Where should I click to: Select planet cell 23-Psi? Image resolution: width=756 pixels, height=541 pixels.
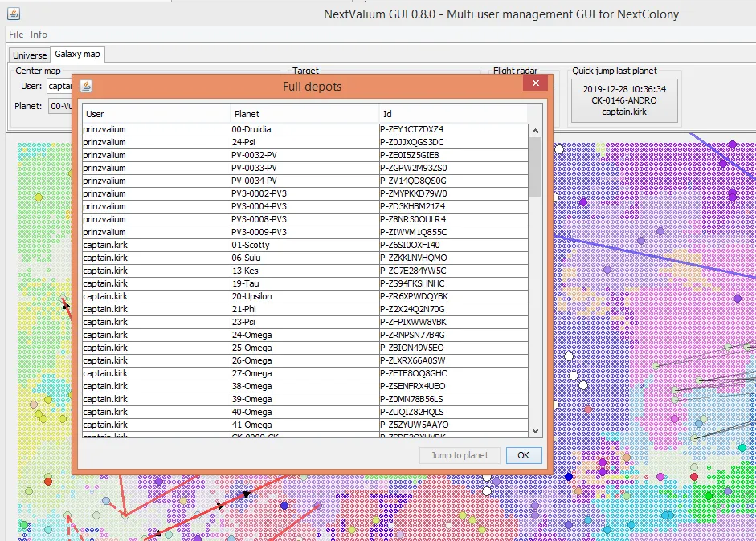304,323
